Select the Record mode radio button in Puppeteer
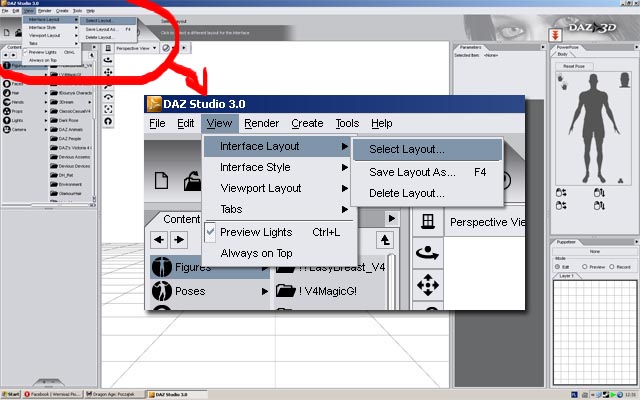Viewport: 640px width, 400px height. point(611,267)
